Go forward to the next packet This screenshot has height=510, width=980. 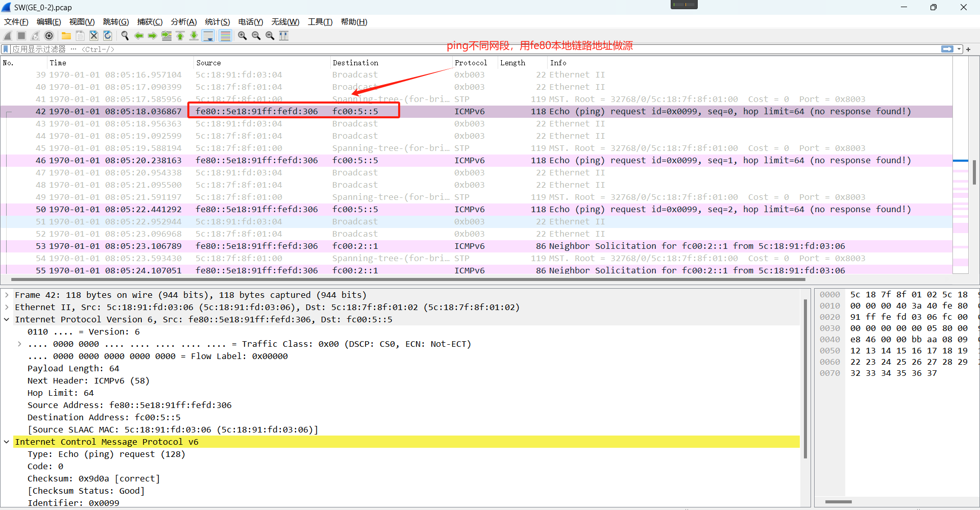click(153, 36)
